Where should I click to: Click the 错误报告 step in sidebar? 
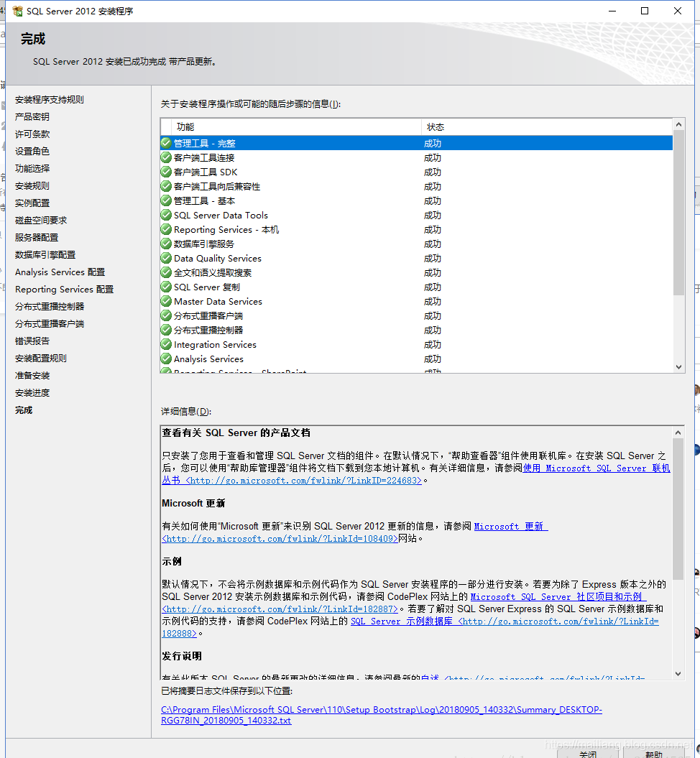[x=32, y=341]
